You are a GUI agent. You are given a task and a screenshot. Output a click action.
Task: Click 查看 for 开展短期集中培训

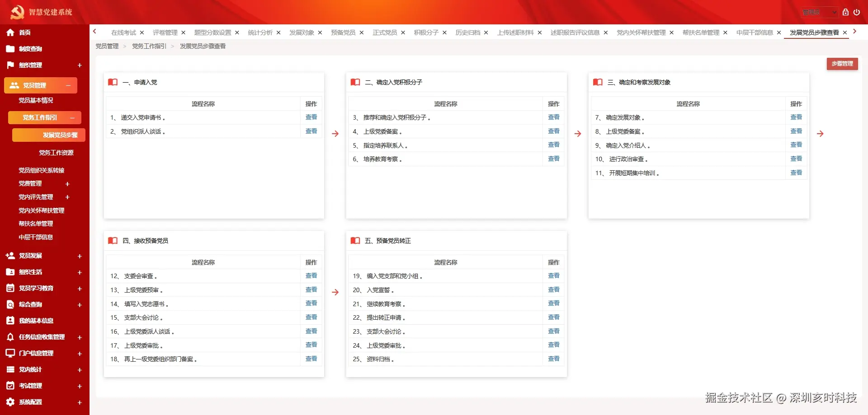pyautogui.click(x=796, y=173)
